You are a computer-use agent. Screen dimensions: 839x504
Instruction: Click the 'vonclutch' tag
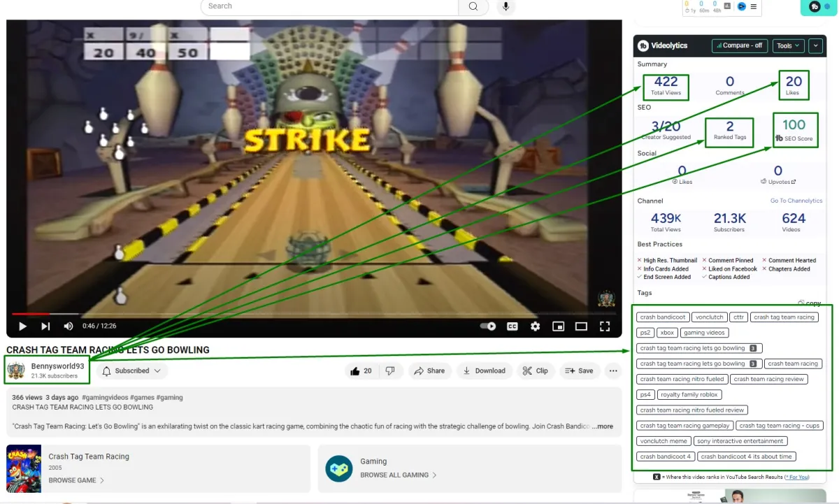coord(710,317)
